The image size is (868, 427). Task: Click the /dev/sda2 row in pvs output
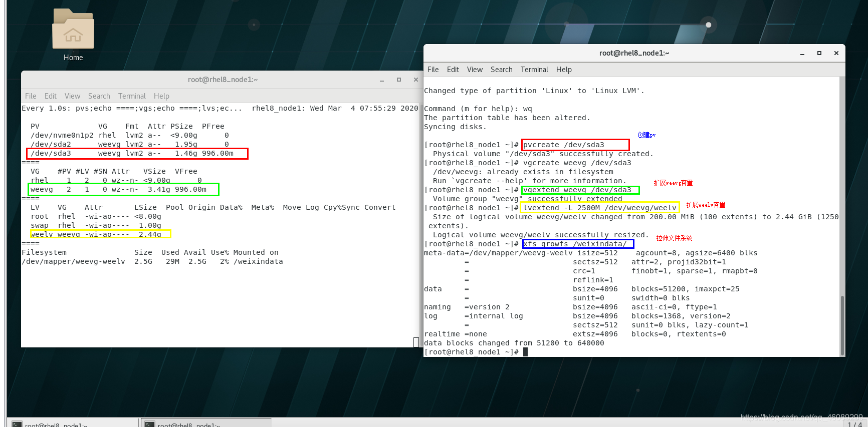(130, 145)
